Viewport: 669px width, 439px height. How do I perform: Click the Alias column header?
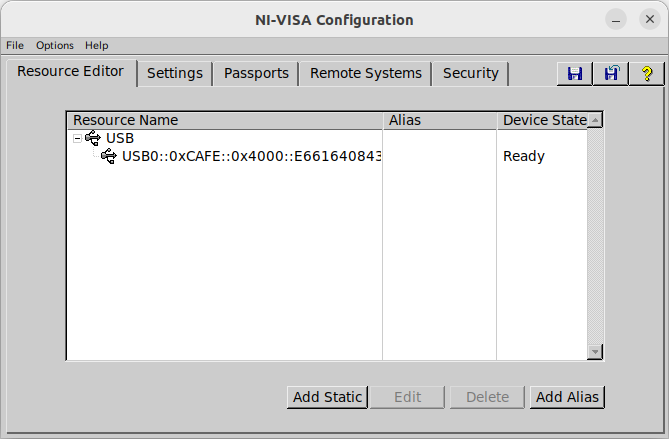440,120
